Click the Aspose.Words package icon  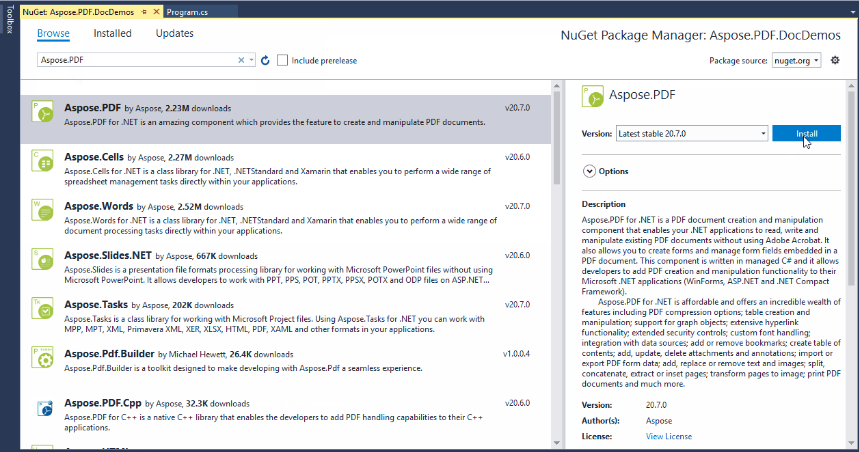coord(43,209)
